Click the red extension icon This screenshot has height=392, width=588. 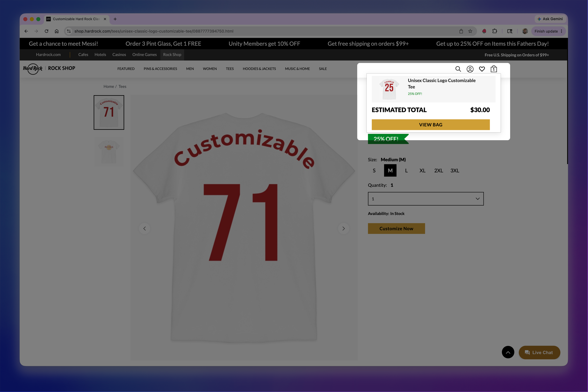coord(484,31)
